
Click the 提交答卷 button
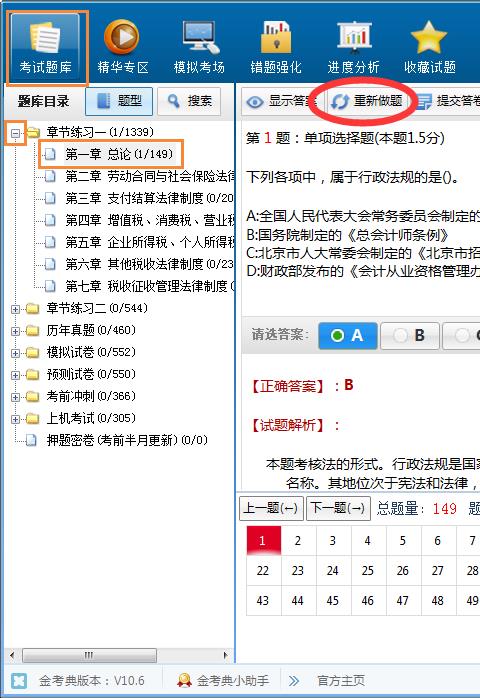pos(447,101)
